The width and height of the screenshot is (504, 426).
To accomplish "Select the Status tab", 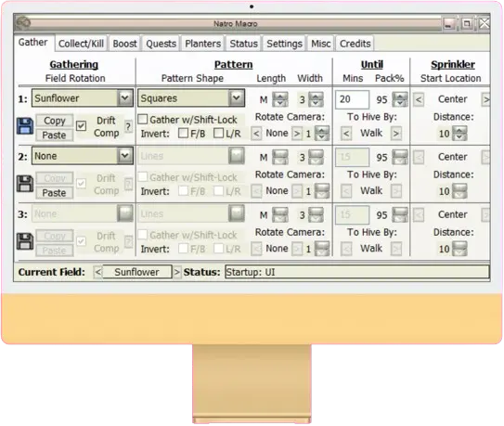I will (243, 44).
